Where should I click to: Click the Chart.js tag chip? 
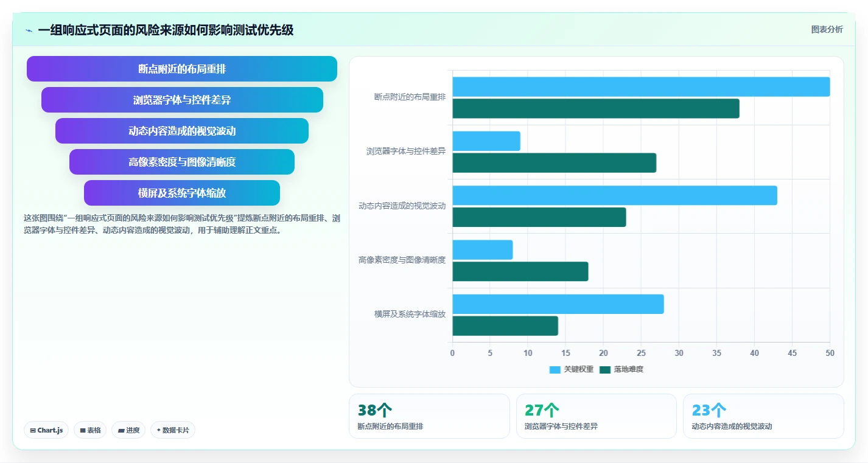[47, 430]
